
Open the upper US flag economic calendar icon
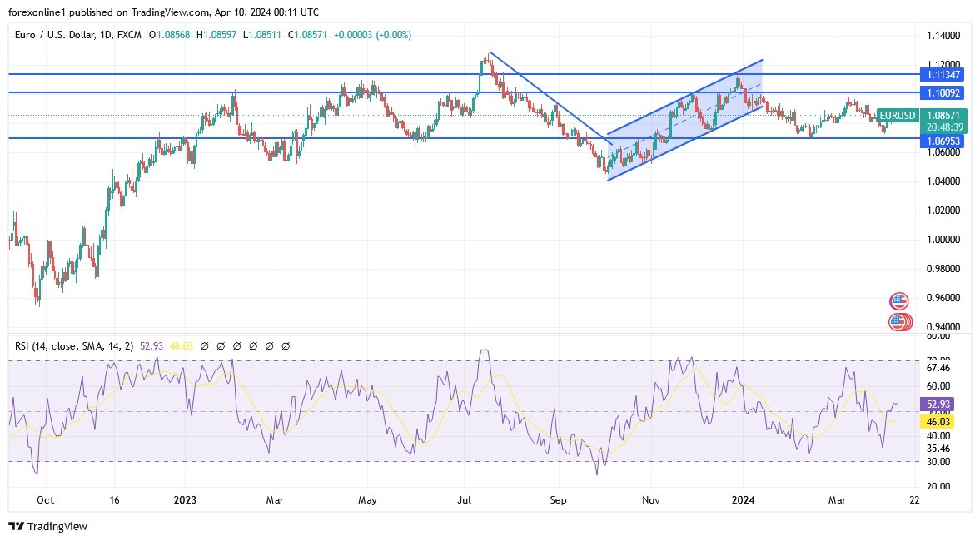(x=898, y=300)
